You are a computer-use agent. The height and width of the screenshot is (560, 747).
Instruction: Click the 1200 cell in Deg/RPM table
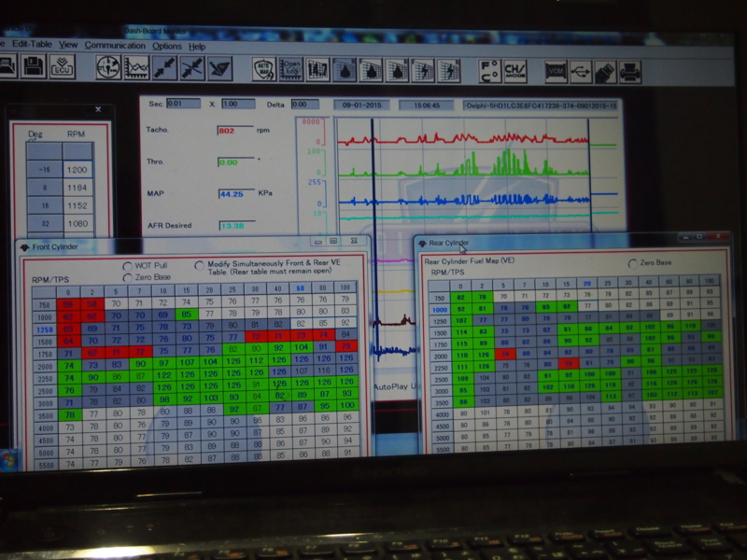(78, 170)
